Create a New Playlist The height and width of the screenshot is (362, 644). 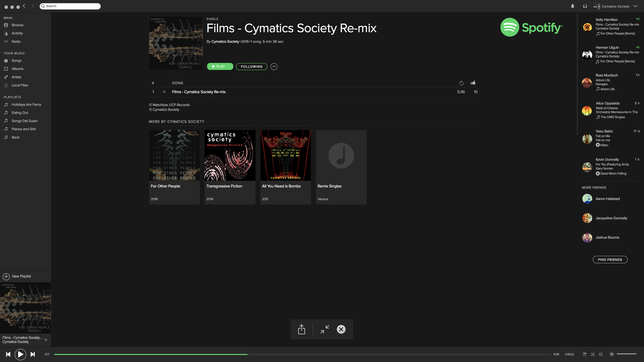coord(17,276)
